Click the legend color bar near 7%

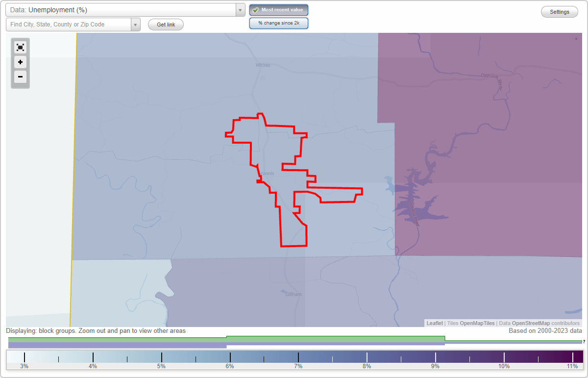click(297, 355)
